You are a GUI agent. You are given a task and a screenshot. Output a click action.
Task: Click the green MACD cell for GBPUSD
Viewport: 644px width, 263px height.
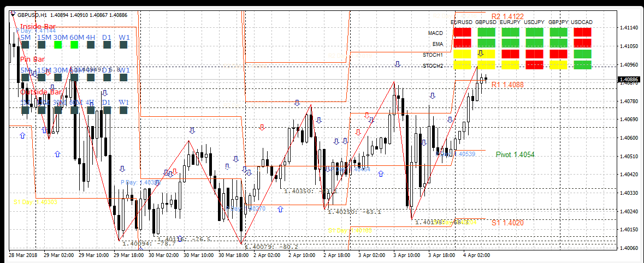487,32
